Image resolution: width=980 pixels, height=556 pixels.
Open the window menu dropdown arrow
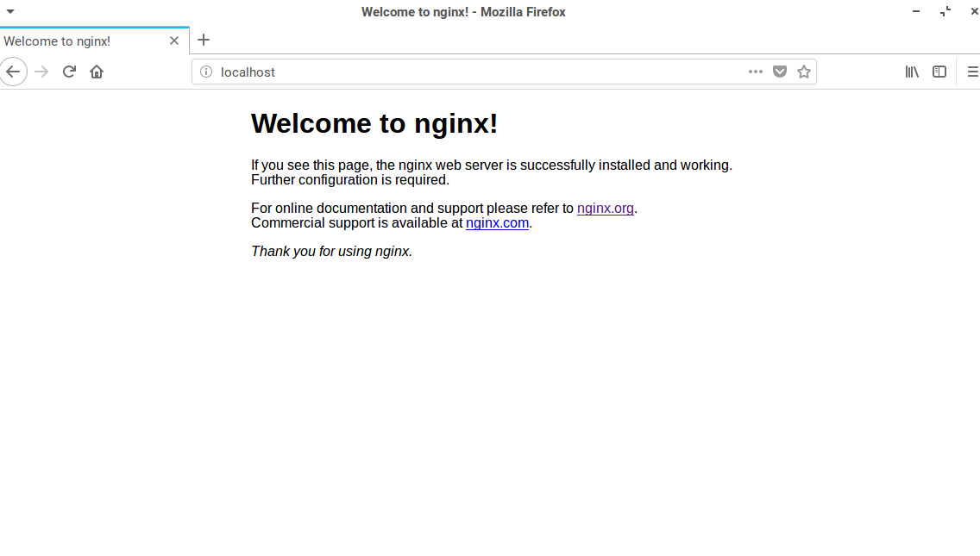click(10, 11)
